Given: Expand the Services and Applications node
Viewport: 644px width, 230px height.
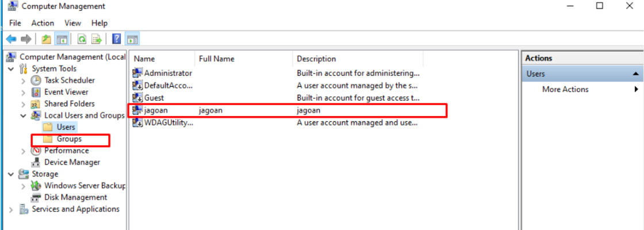Looking at the screenshot, I should 11,209.
